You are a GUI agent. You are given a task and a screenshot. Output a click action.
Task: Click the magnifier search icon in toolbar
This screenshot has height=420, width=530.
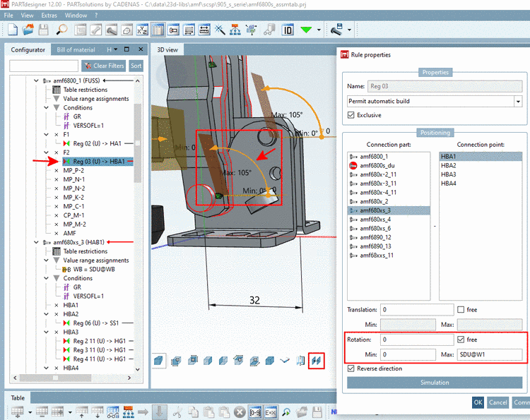click(x=61, y=30)
